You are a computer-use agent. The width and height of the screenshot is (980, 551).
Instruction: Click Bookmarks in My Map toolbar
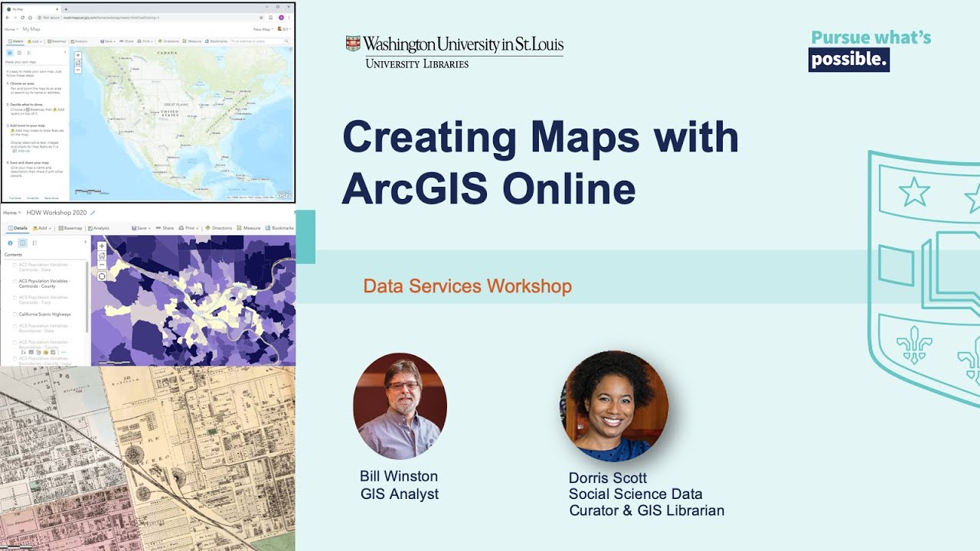pyautogui.click(x=216, y=41)
